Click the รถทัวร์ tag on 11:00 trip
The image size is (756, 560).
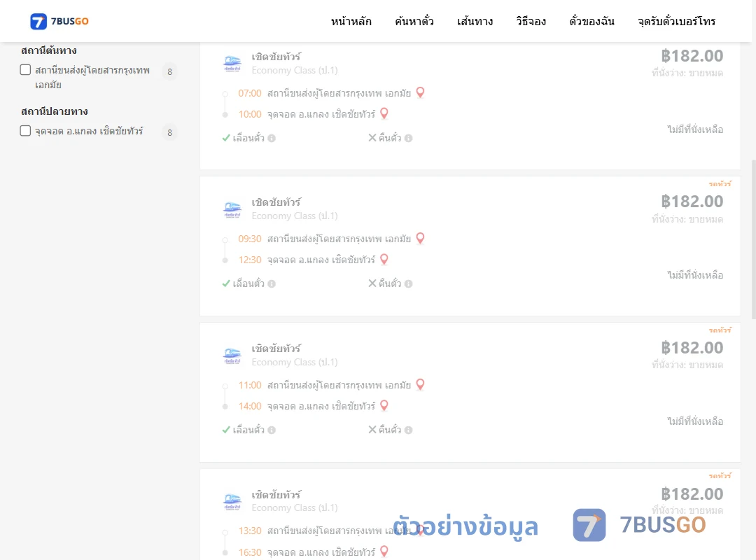720,330
